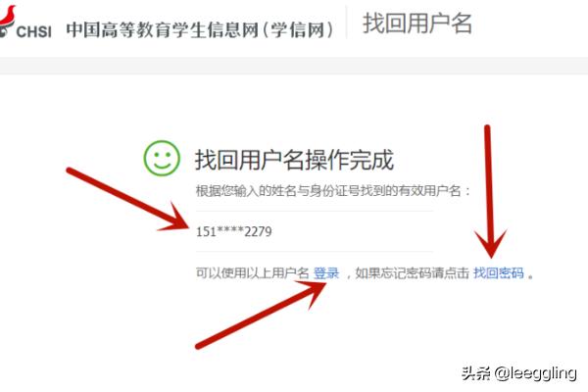Click the red arrow pointing up at 登录
This screenshot has width=588, height=392.
(x=262, y=316)
